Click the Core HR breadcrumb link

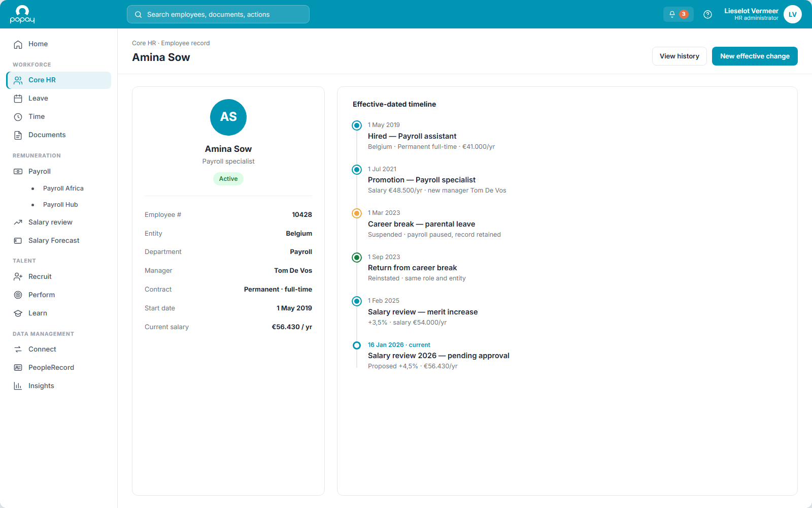pyautogui.click(x=144, y=43)
